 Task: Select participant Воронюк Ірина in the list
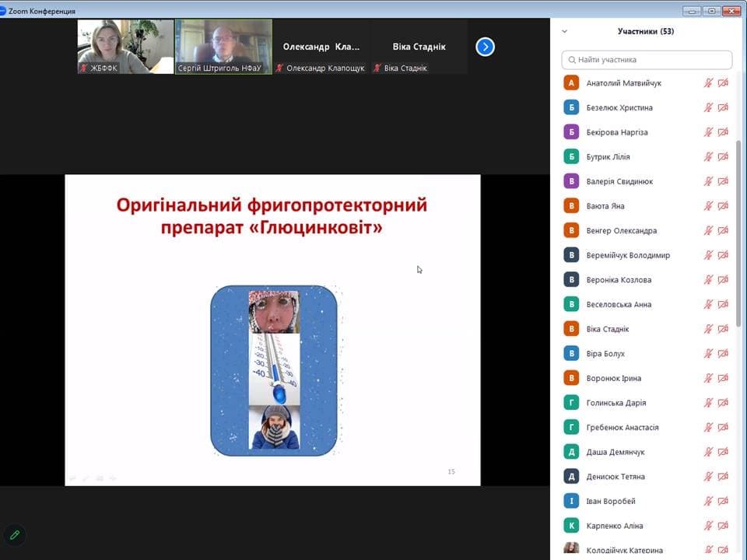tap(646, 378)
